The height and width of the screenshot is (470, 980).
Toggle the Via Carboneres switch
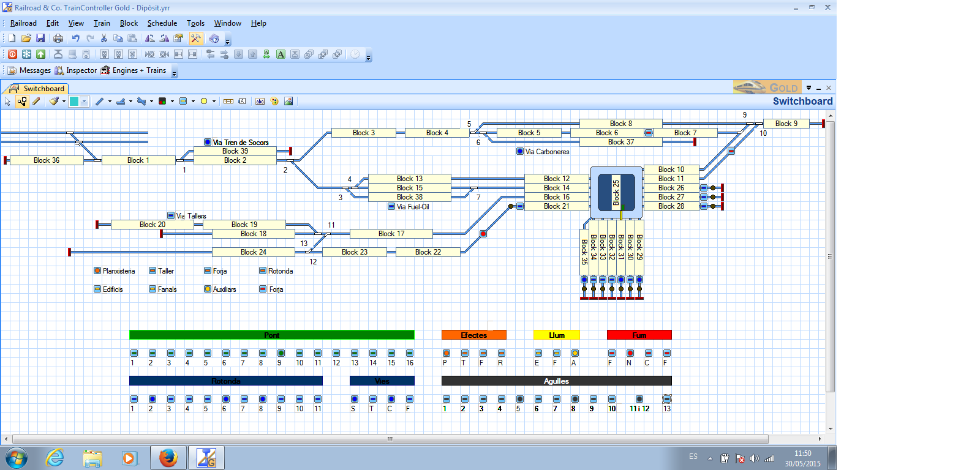pos(520,151)
